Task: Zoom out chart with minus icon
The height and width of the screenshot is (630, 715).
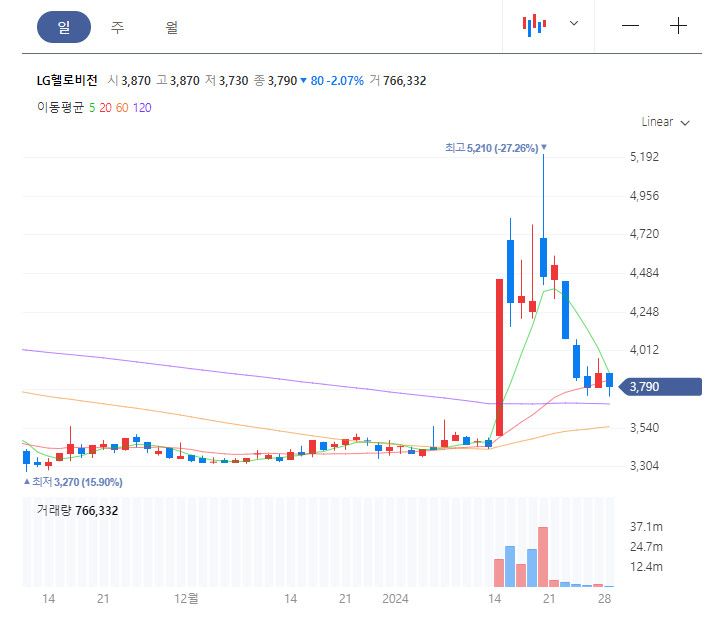Action: [630, 26]
